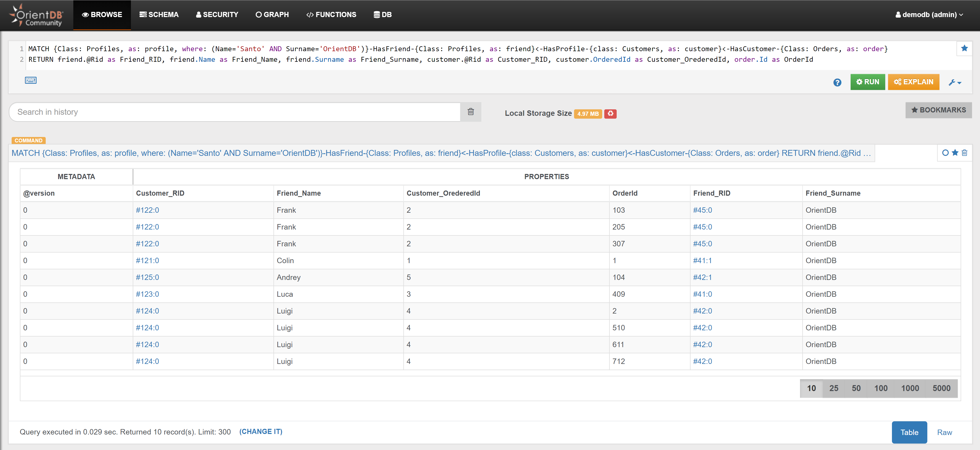Switch results to Table view

tap(909, 432)
